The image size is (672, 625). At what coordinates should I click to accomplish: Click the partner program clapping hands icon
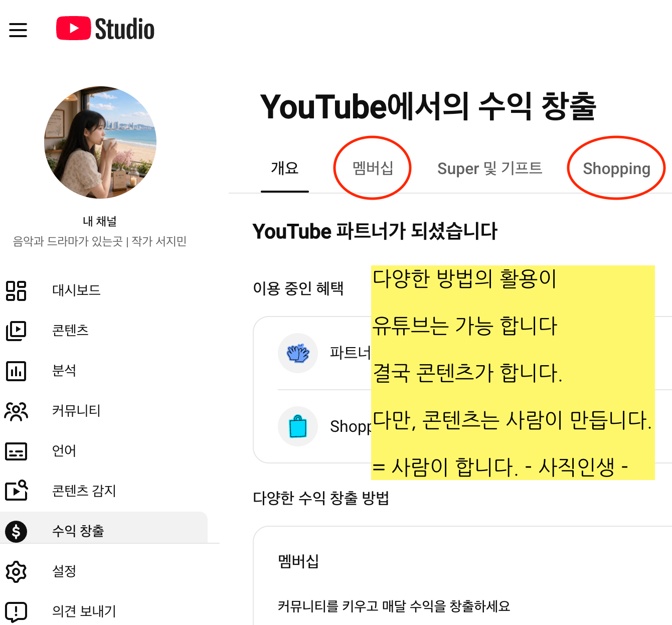point(298,353)
